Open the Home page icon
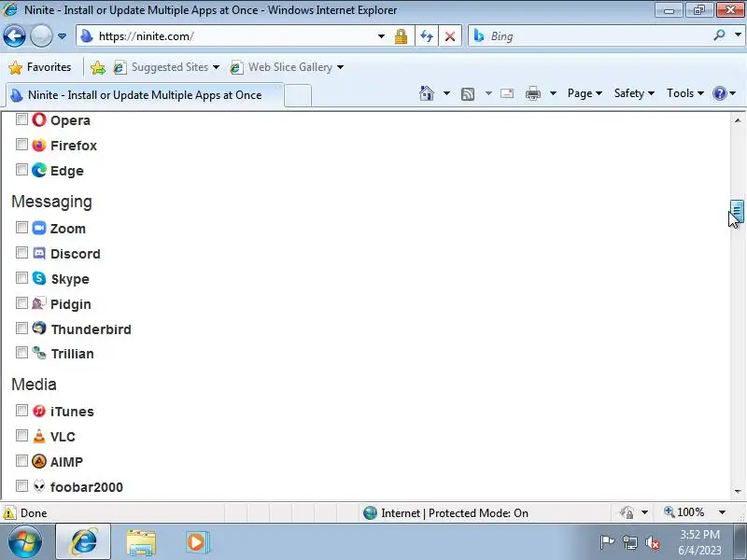747x560 pixels. 427,93
